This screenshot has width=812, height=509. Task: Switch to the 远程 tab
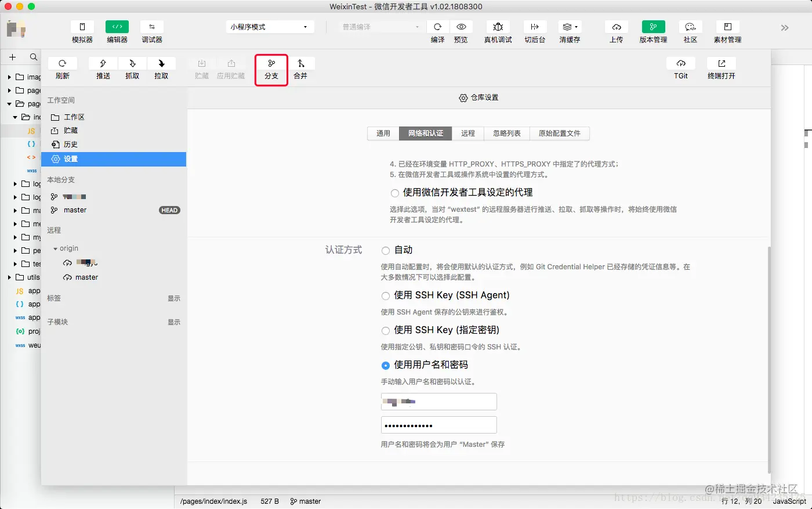coord(468,133)
